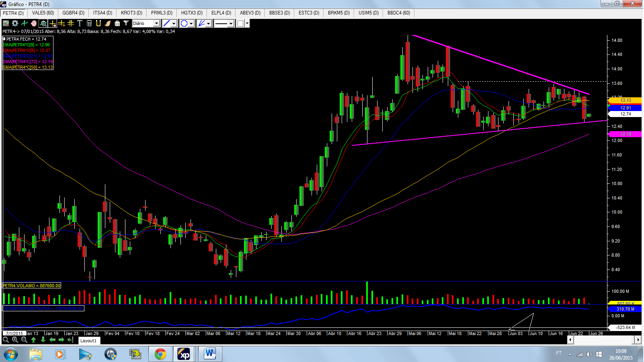Open chart settings gear icon
The image size is (644, 362).
tap(15, 23)
